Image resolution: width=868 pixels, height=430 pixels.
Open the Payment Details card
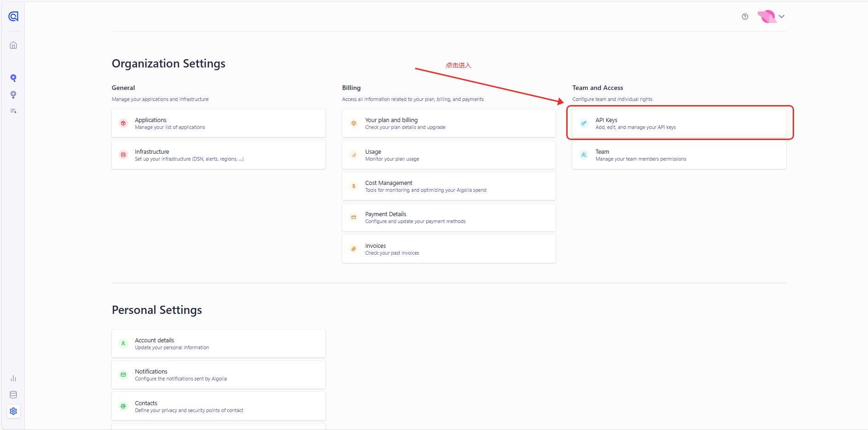pos(448,218)
